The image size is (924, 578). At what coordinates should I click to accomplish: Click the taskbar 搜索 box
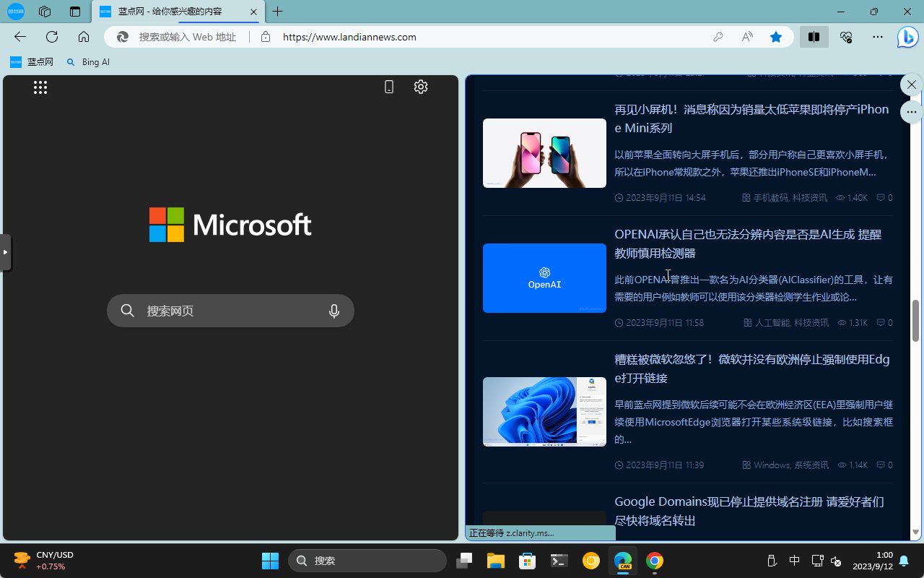pyautogui.click(x=367, y=561)
